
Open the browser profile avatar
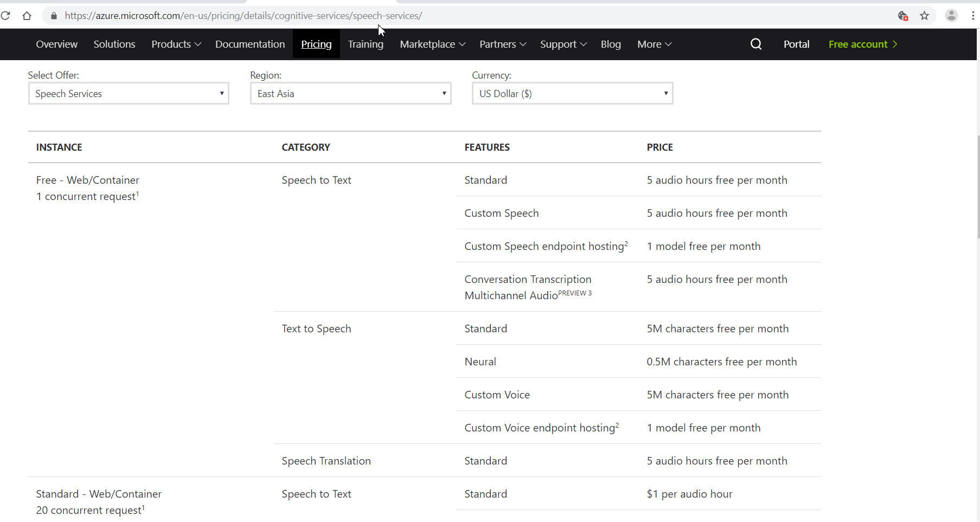point(951,16)
